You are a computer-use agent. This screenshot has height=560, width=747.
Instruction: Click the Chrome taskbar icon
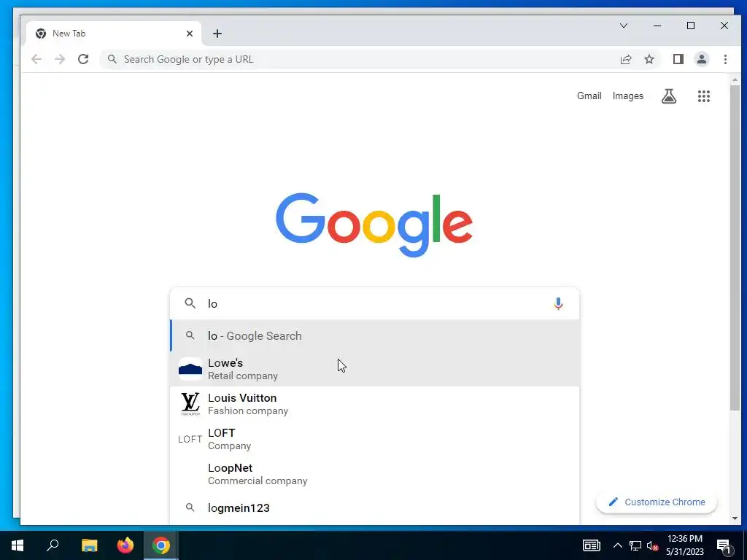tap(161, 545)
